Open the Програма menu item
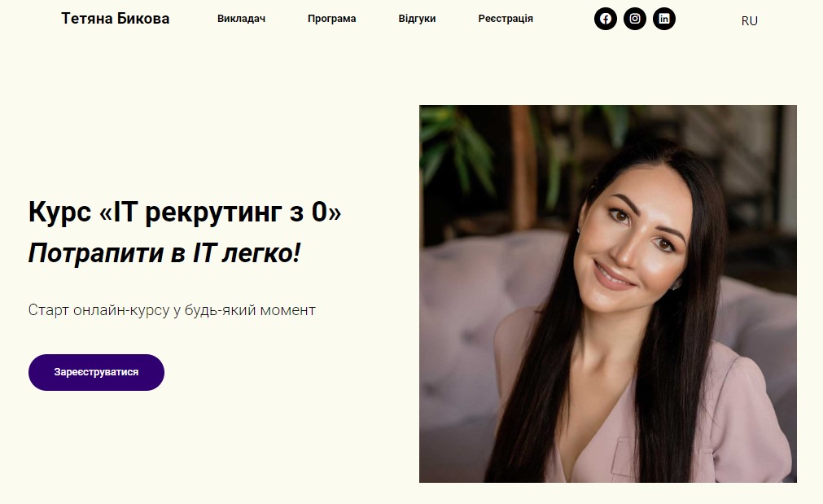The width and height of the screenshot is (823, 504). (x=331, y=19)
